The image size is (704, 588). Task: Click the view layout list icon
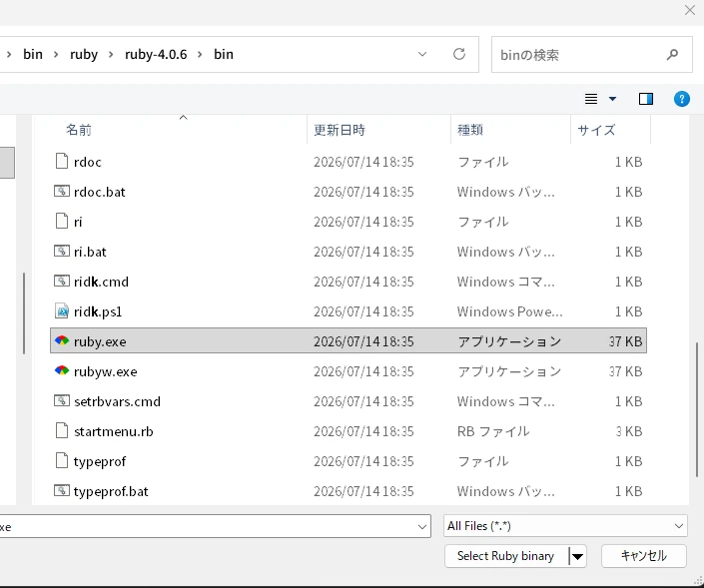click(x=591, y=99)
